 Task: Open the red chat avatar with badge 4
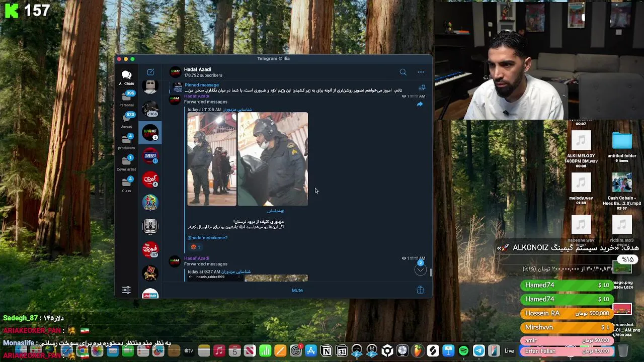pos(150,179)
